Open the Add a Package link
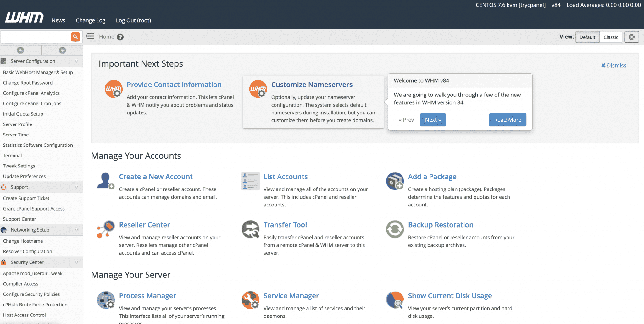 click(432, 177)
